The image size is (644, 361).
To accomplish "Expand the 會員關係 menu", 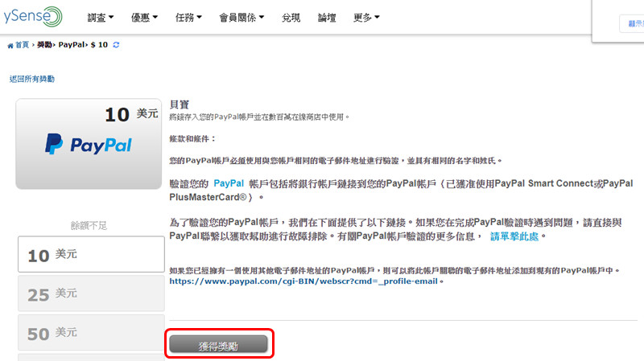I will click(242, 18).
